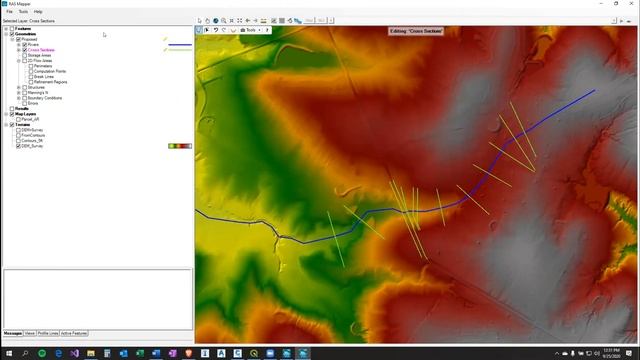Uncheck the Cross Sections layer checkbox

pyautogui.click(x=24, y=50)
